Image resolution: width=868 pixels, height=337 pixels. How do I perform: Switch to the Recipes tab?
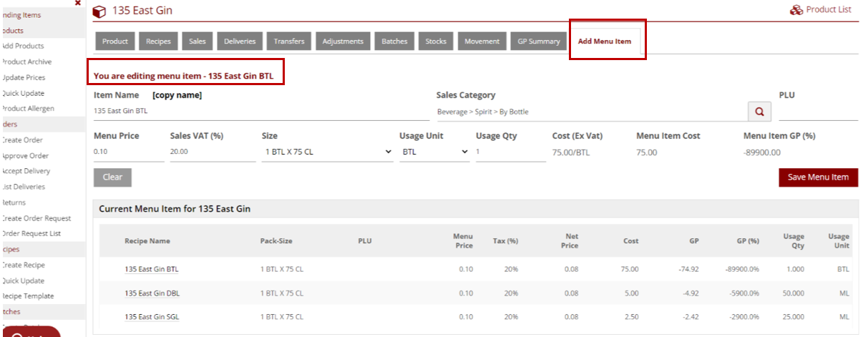(x=158, y=41)
